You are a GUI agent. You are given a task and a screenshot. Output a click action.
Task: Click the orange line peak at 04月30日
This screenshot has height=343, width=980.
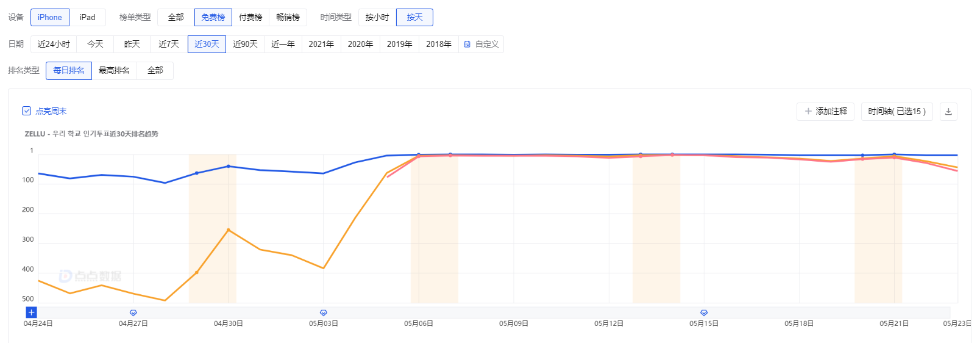coord(229,230)
